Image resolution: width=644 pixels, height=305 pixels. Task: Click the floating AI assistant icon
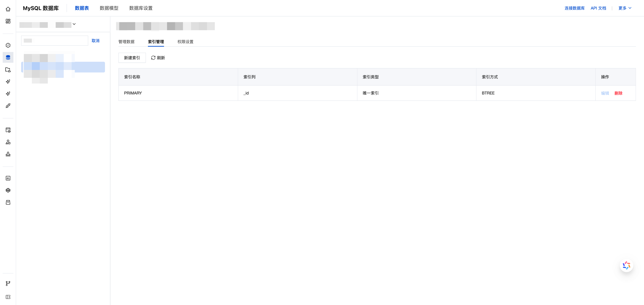pos(626,266)
